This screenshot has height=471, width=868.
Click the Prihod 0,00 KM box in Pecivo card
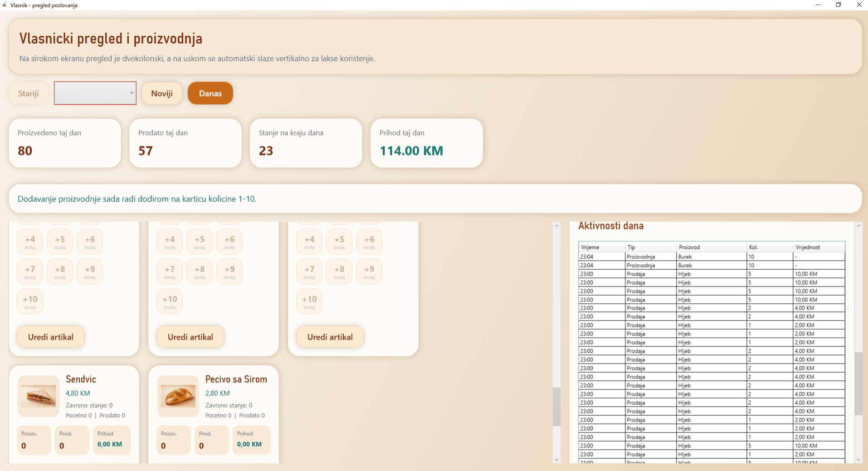[252, 440]
